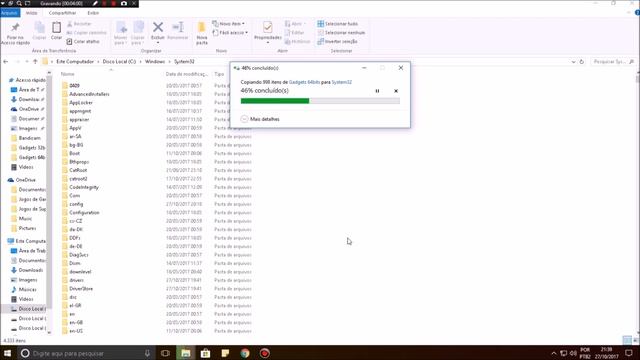Switch to the Exibir tab
The width and height of the screenshot is (640, 360).
point(93,13)
